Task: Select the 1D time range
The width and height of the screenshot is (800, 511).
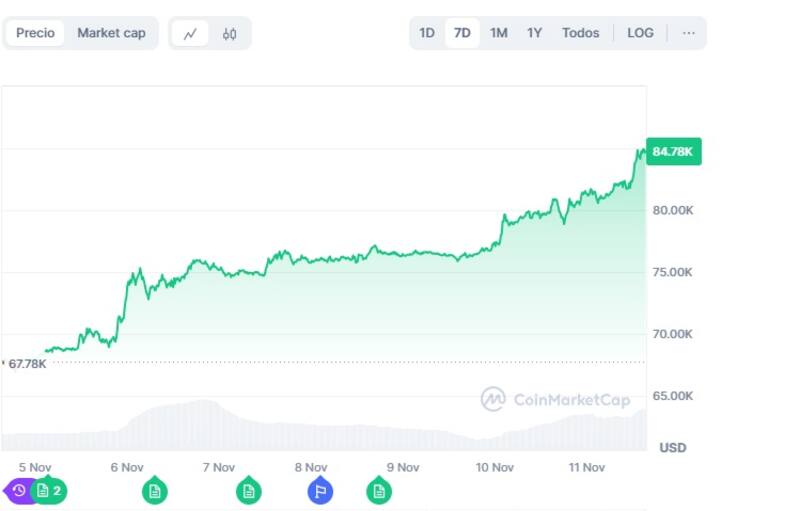Action: [427, 33]
